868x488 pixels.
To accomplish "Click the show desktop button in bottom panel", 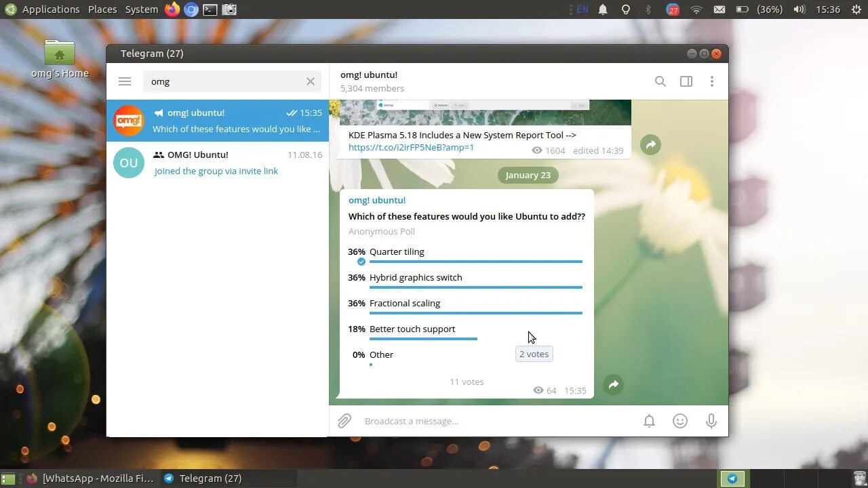I will click(x=8, y=479).
